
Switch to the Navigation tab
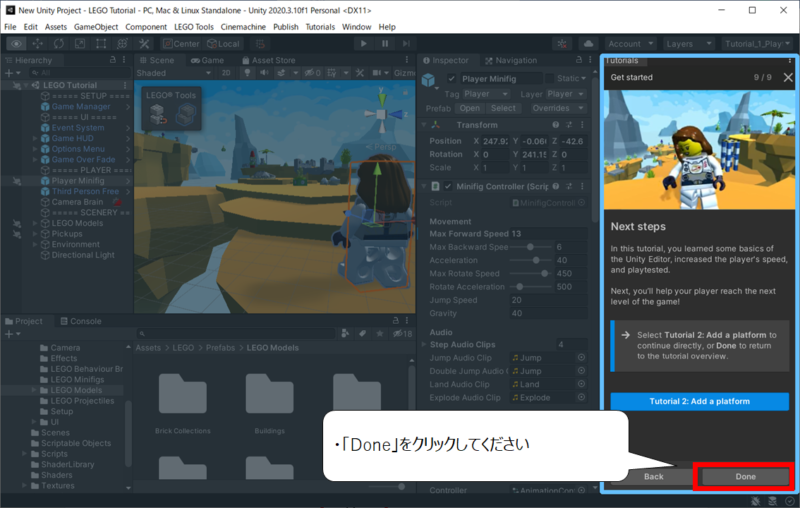[x=511, y=60]
